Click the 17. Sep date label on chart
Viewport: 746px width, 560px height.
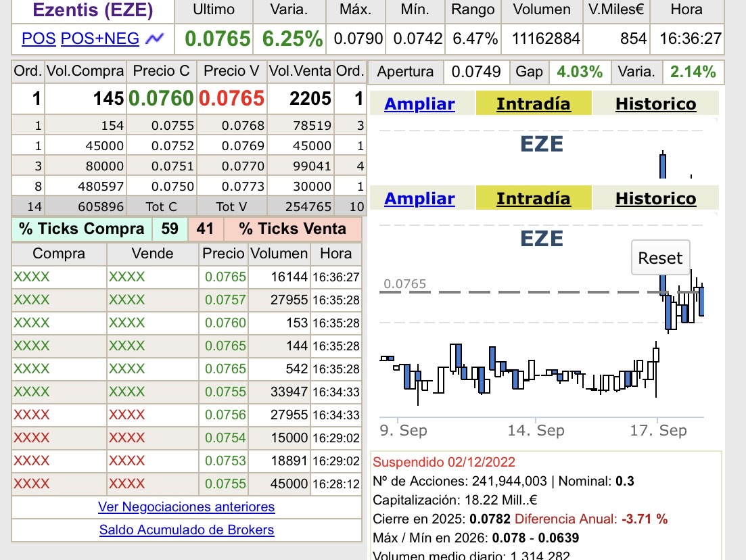pyautogui.click(x=659, y=430)
